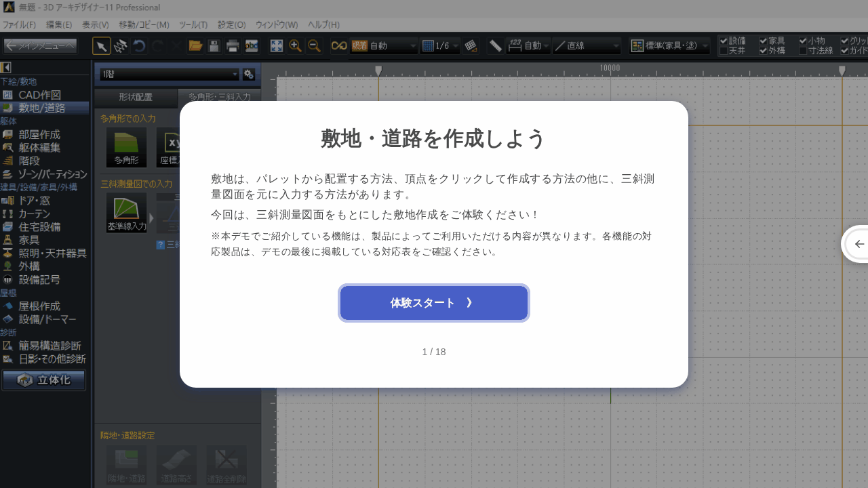Click the printer icon
The height and width of the screenshot is (488, 868).
[233, 46]
